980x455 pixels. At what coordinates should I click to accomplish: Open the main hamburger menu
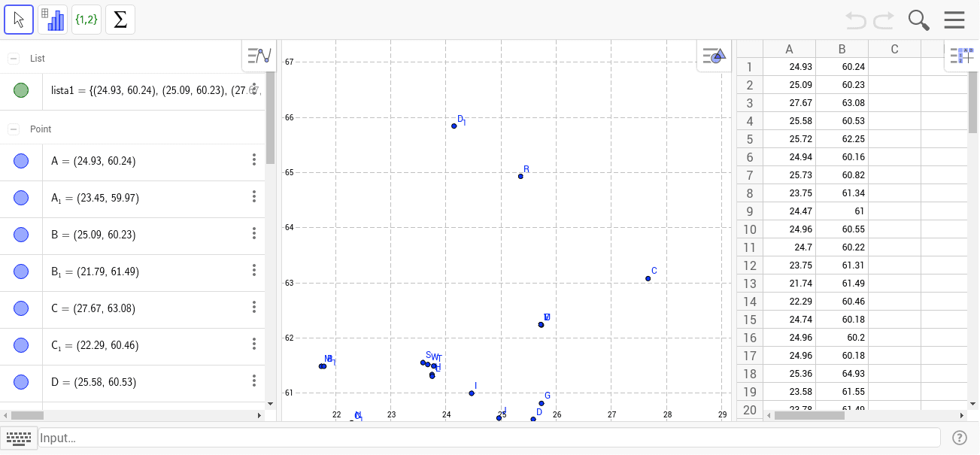[x=954, y=20]
